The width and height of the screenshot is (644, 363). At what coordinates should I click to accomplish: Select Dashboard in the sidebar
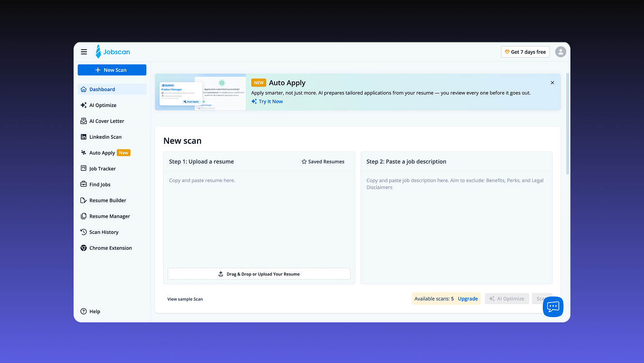tap(112, 90)
